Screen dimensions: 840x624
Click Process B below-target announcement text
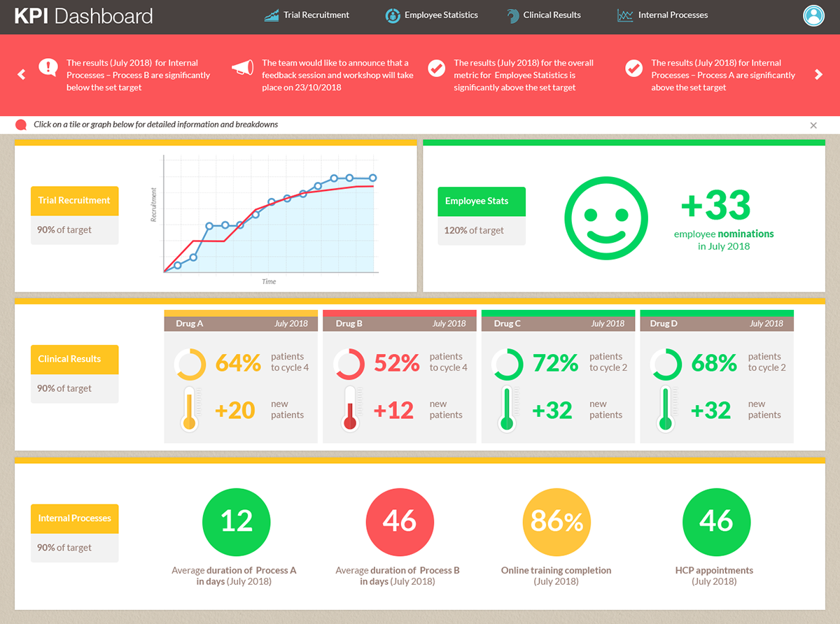[139, 75]
